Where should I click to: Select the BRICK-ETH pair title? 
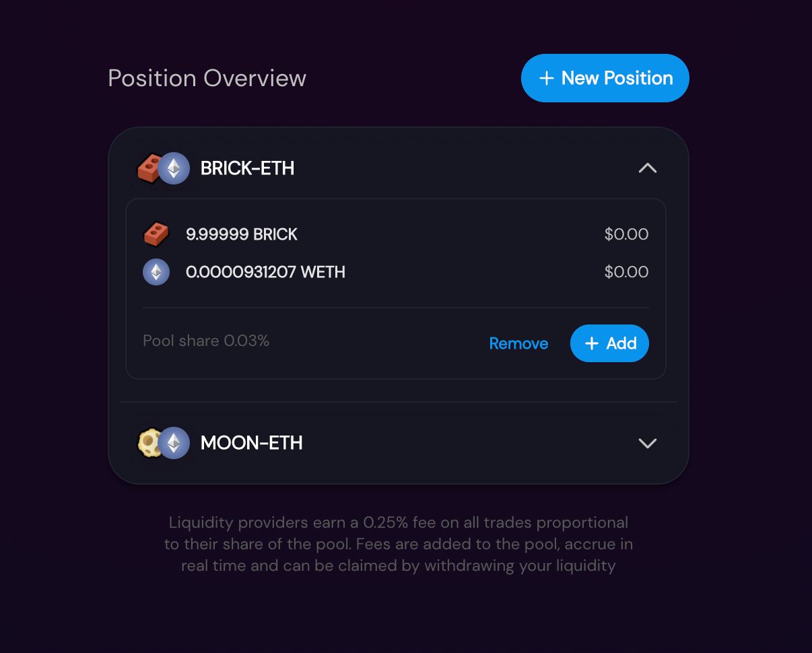[247, 168]
